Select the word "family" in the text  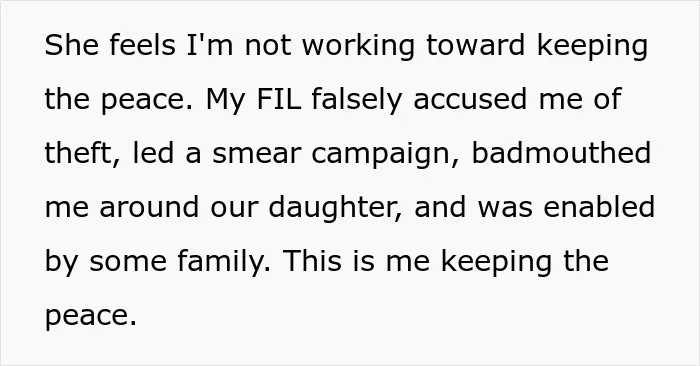pos(224,263)
